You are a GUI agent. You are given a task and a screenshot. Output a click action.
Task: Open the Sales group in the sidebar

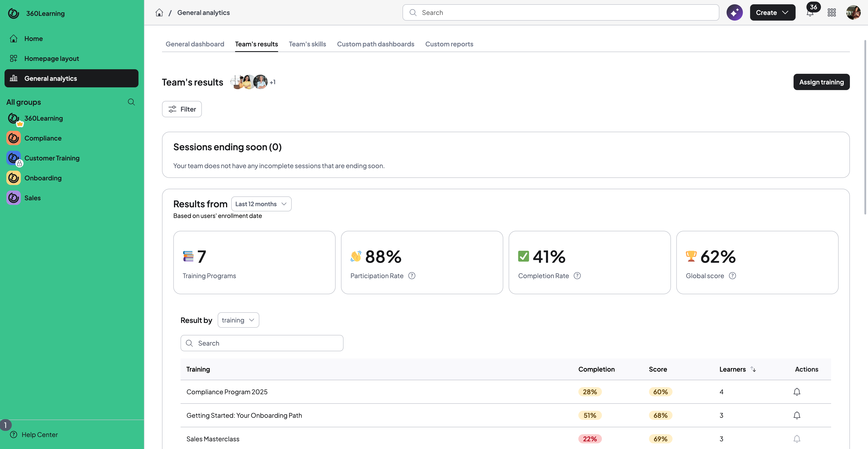[x=32, y=198]
